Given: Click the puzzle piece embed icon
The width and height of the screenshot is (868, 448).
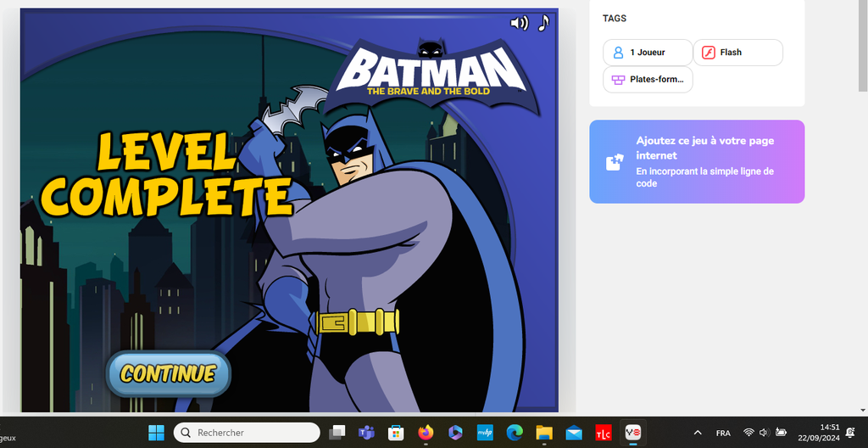Looking at the screenshot, I should point(615,162).
